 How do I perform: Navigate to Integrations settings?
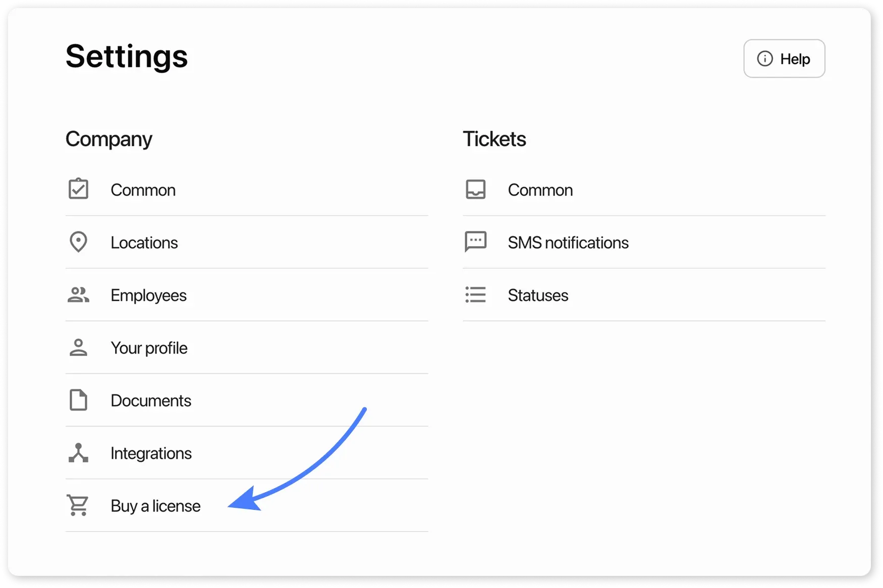tap(151, 453)
